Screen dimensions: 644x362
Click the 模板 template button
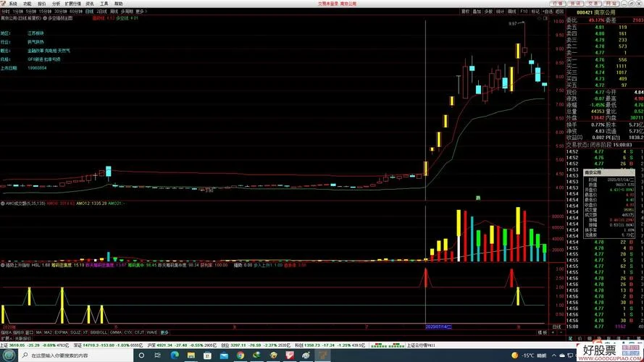point(542,332)
